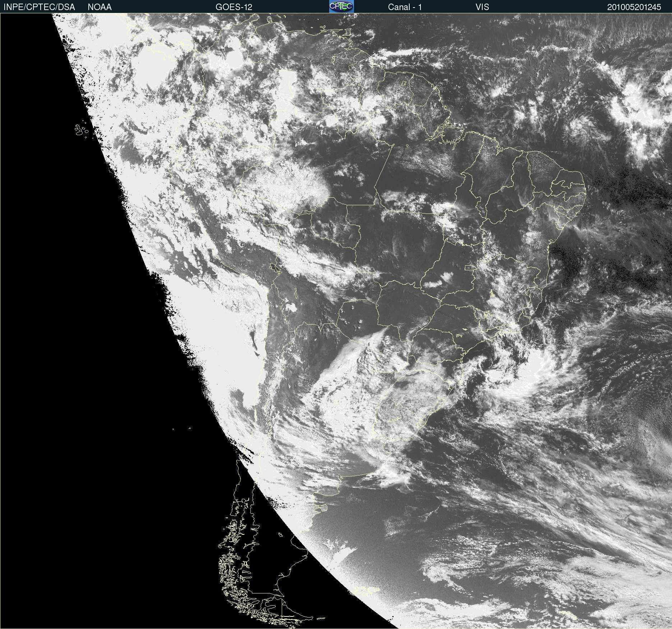This screenshot has height=629, width=672.
Task: Click the NOAA label in header
Action: tap(100, 7)
